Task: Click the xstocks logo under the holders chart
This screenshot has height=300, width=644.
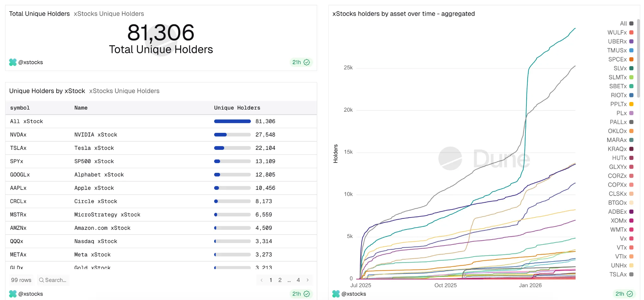Action: coord(336,294)
